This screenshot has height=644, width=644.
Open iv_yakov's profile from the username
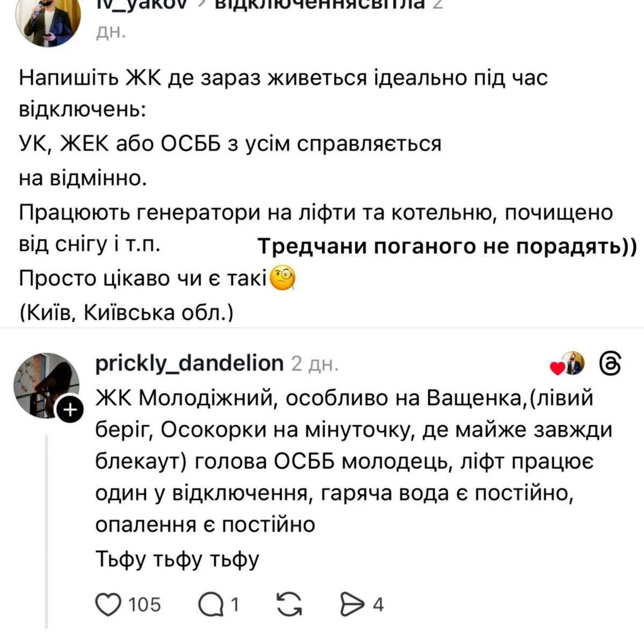coord(141,5)
